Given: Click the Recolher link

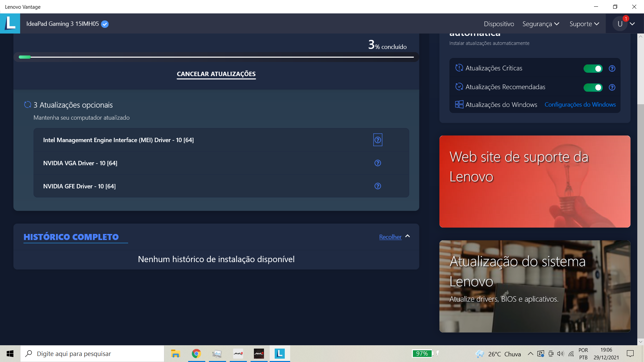Looking at the screenshot, I should [x=390, y=237].
